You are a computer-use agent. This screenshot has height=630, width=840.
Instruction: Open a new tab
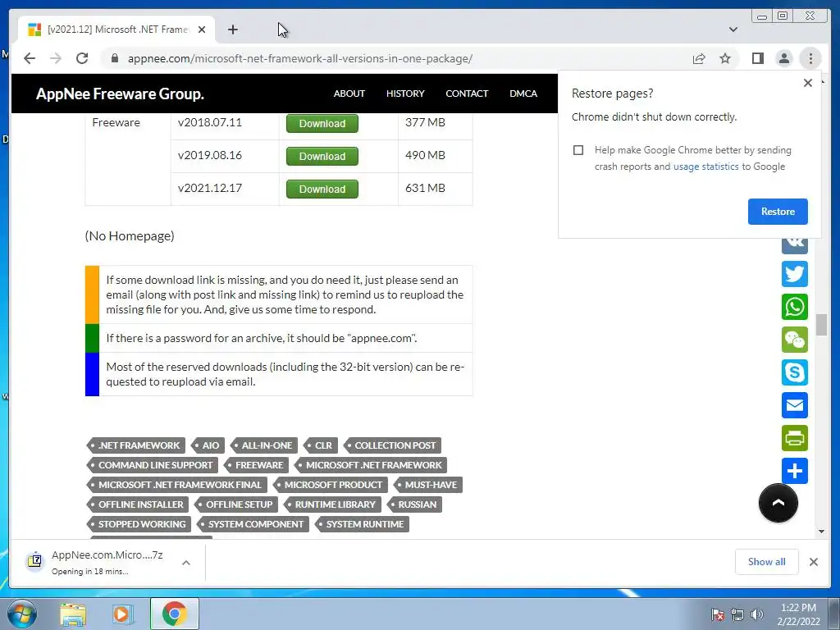point(232,30)
